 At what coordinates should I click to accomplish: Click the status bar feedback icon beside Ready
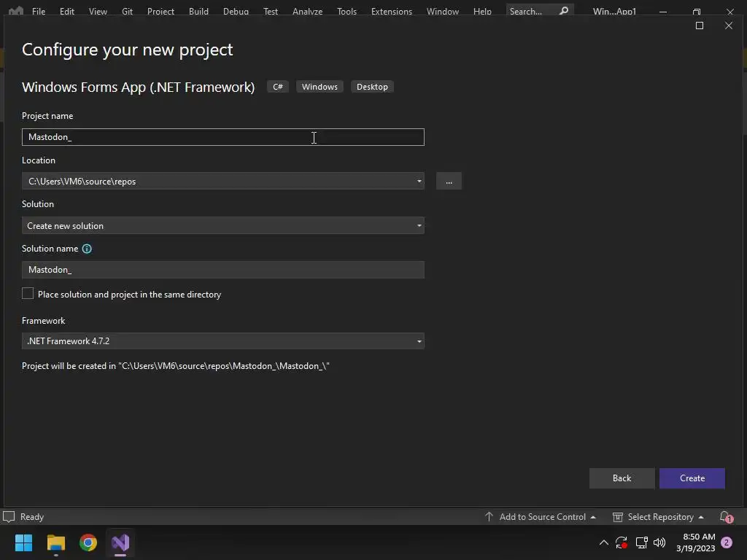(x=9, y=517)
